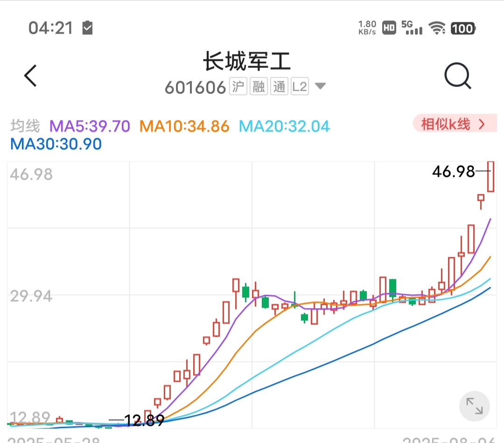This screenshot has height=443, width=504.
Task: Open the search magnifier icon
Action: 458,76
